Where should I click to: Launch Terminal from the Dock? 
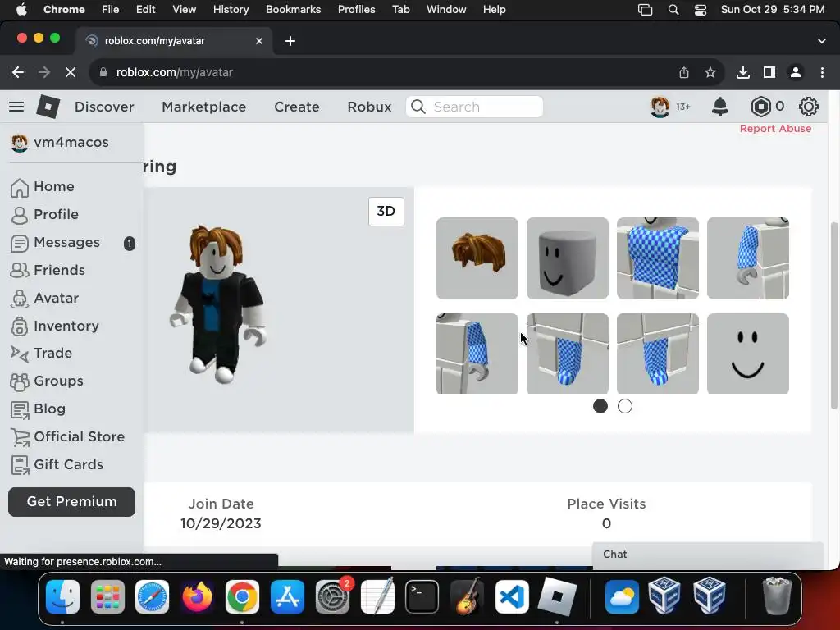[x=422, y=597]
